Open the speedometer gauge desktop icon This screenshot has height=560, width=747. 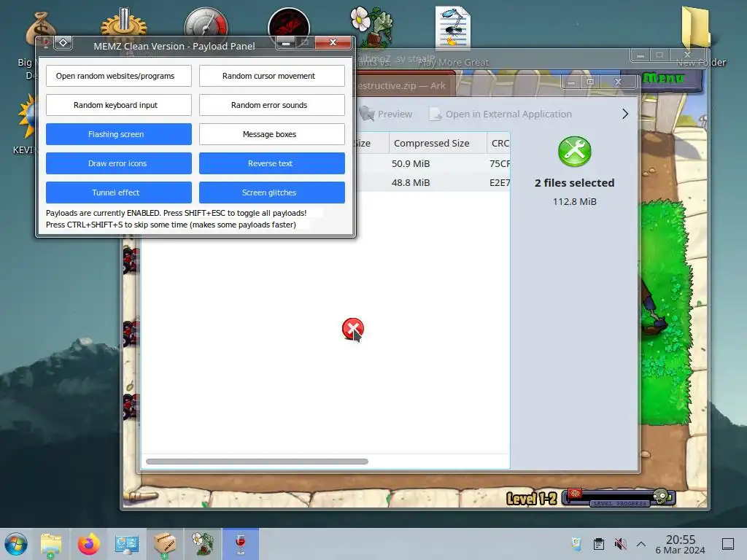206,24
